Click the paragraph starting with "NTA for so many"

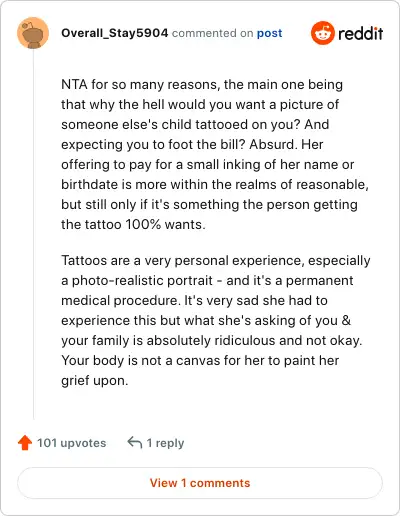pos(215,154)
